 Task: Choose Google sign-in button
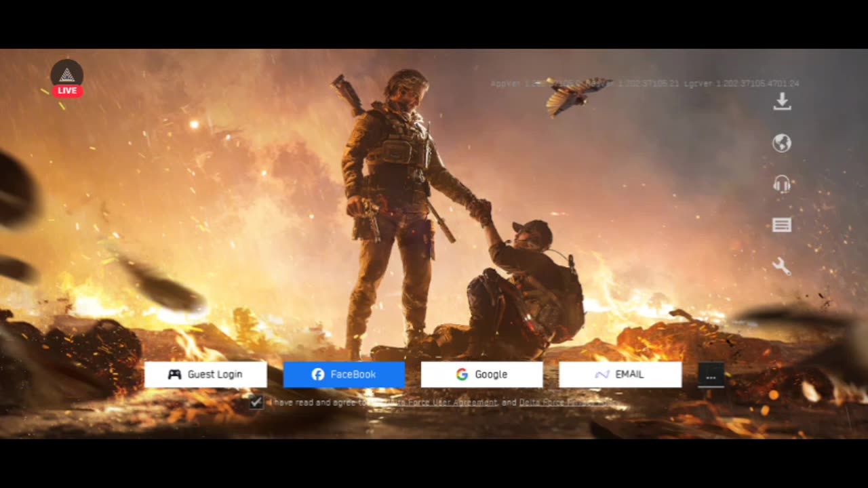pyautogui.click(x=482, y=374)
